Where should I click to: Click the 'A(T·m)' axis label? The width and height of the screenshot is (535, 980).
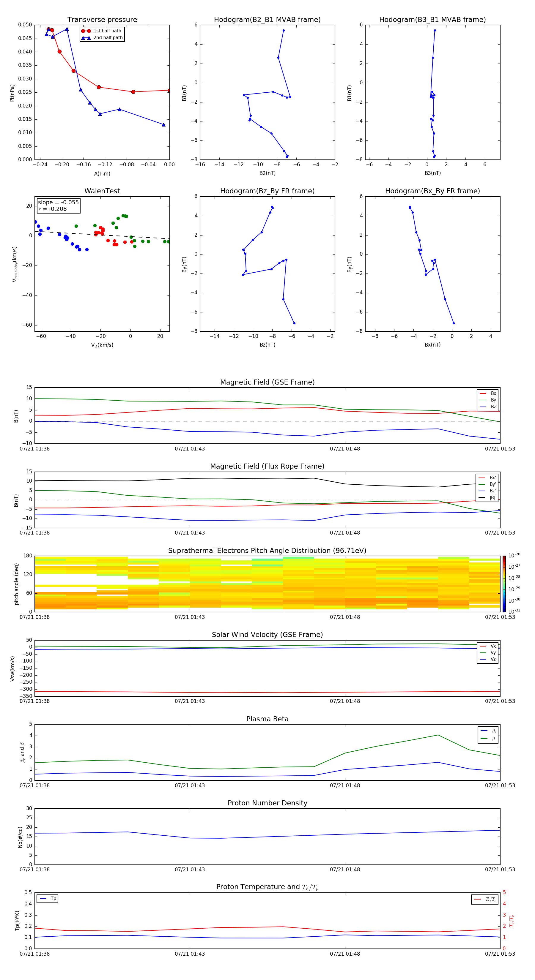[x=102, y=173]
